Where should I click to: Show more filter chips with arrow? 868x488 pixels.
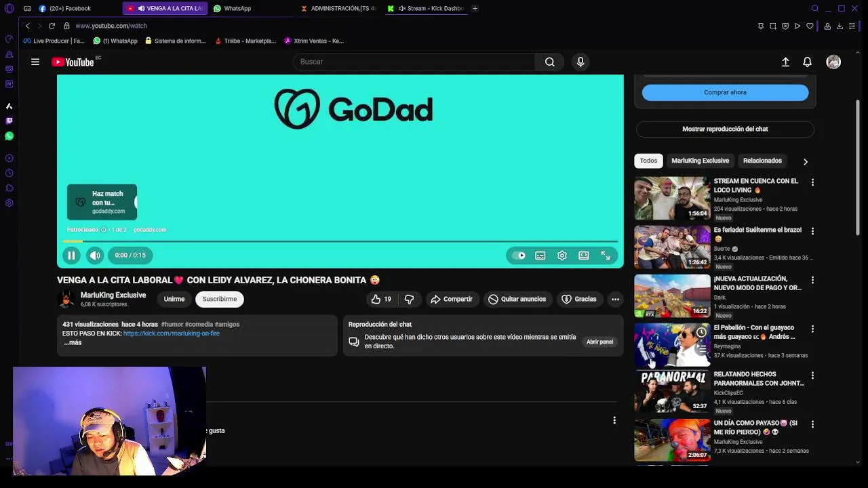[805, 161]
